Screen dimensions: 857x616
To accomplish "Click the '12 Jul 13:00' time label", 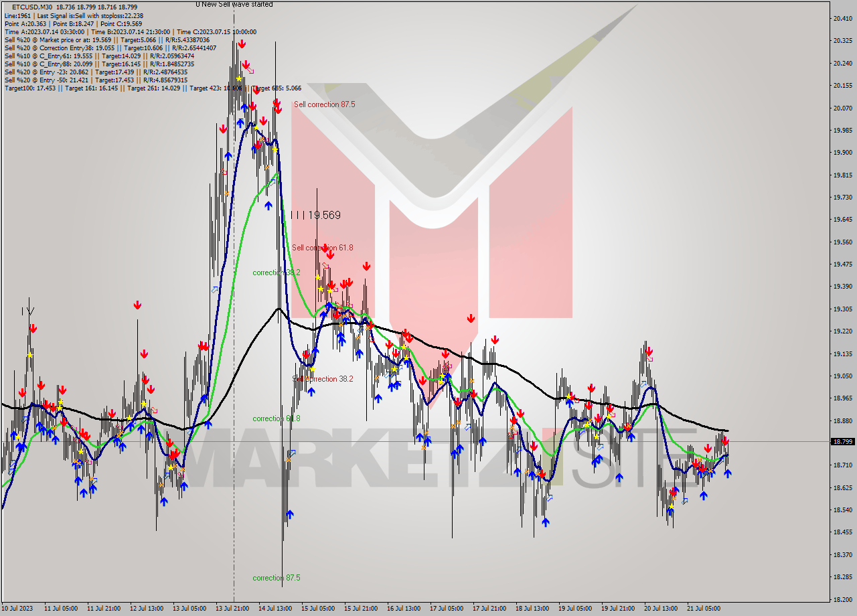I will tap(146, 609).
